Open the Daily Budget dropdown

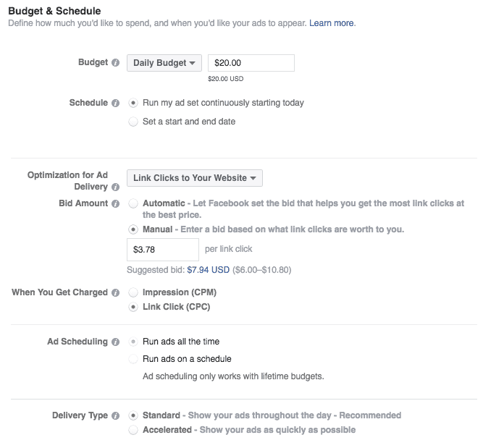pyautogui.click(x=164, y=63)
